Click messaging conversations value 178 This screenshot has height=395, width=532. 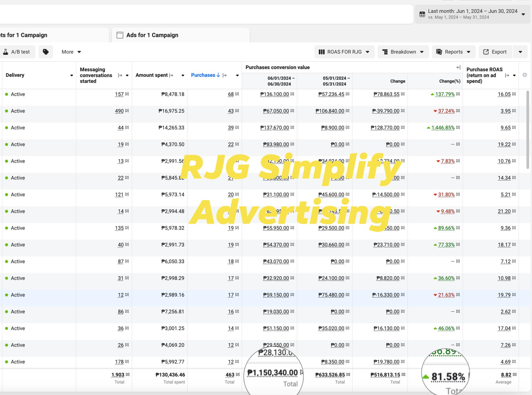119,362
